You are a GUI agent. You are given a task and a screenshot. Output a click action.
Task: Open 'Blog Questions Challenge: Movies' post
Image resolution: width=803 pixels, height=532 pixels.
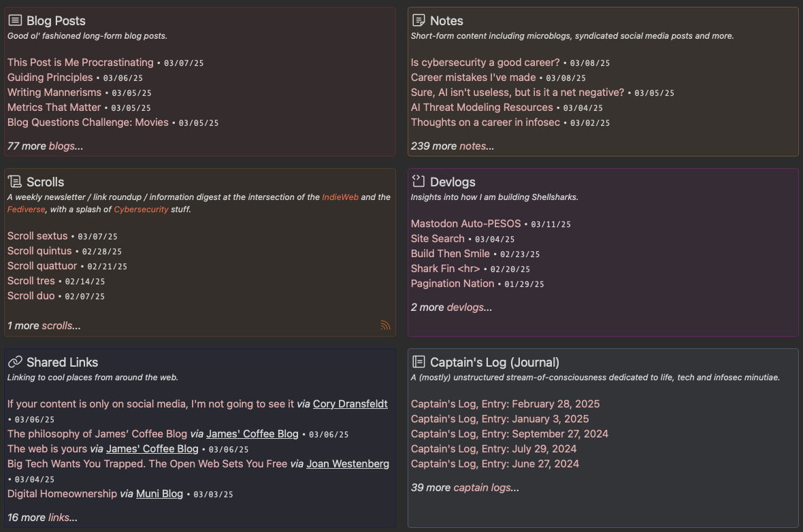click(x=88, y=122)
